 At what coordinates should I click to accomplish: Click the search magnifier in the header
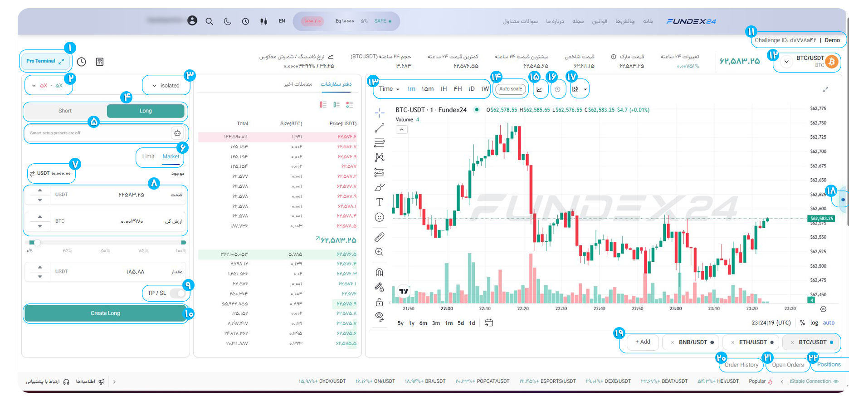pyautogui.click(x=209, y=21)
